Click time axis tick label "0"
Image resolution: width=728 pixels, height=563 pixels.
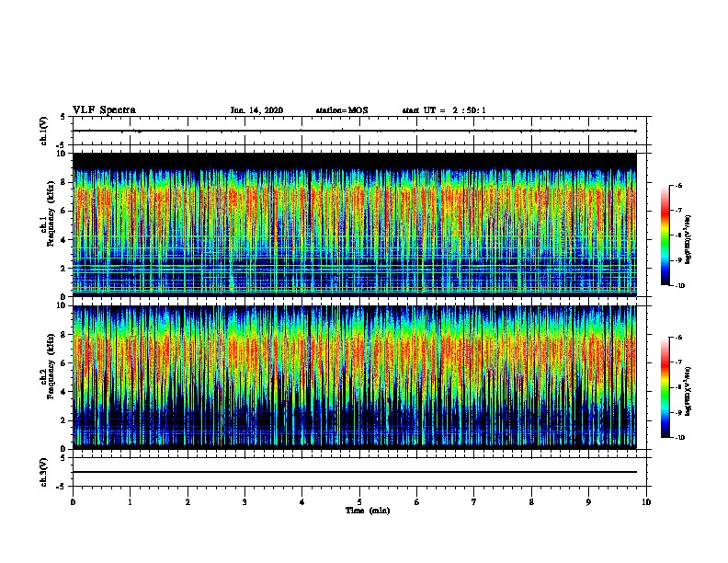point(73,502)
